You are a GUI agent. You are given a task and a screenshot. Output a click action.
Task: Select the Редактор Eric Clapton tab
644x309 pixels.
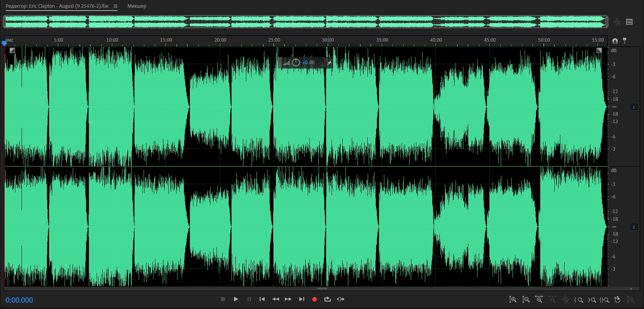(57, 6)
